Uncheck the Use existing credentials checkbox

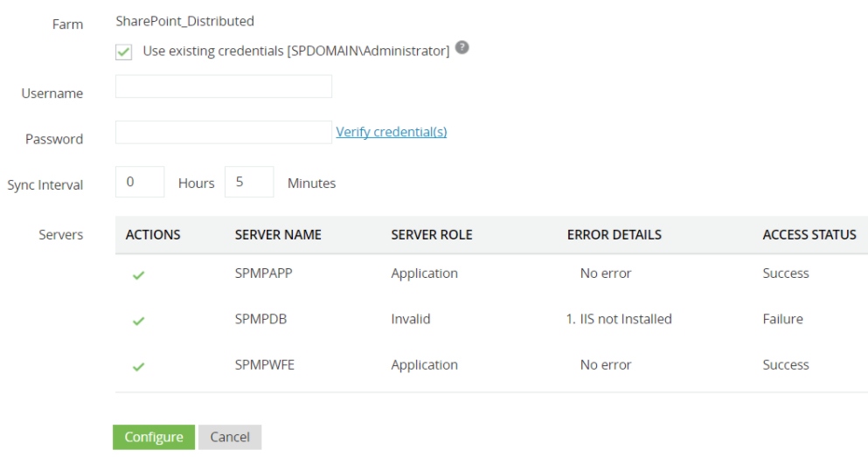coord(124,52)
